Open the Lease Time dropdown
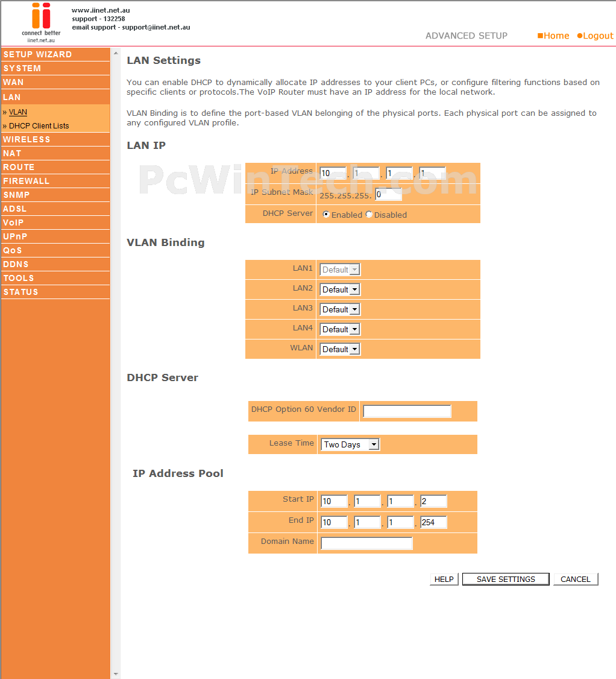 350,444
